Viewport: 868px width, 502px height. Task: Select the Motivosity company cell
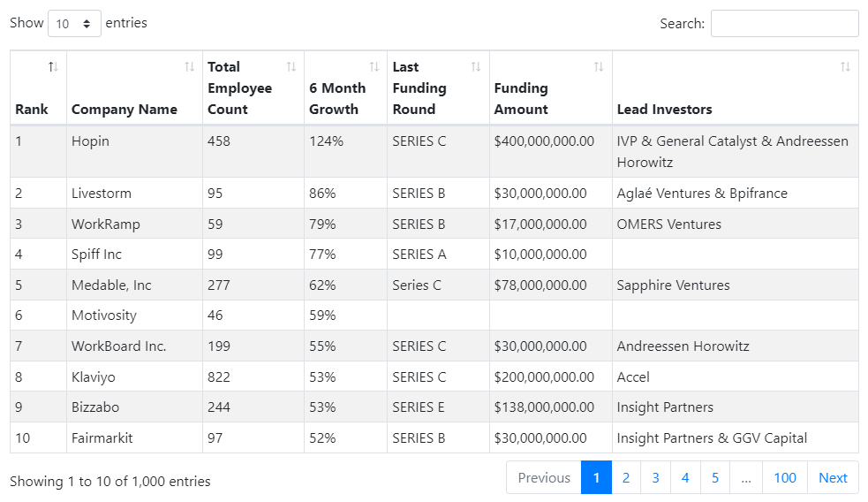(x=134, y=316)
